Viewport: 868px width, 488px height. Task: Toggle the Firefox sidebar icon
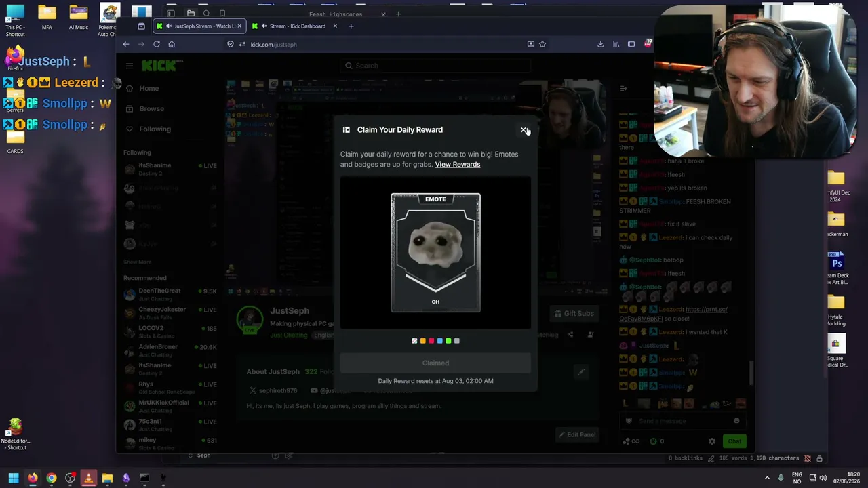pyautogui.click(x=631, y=44)
